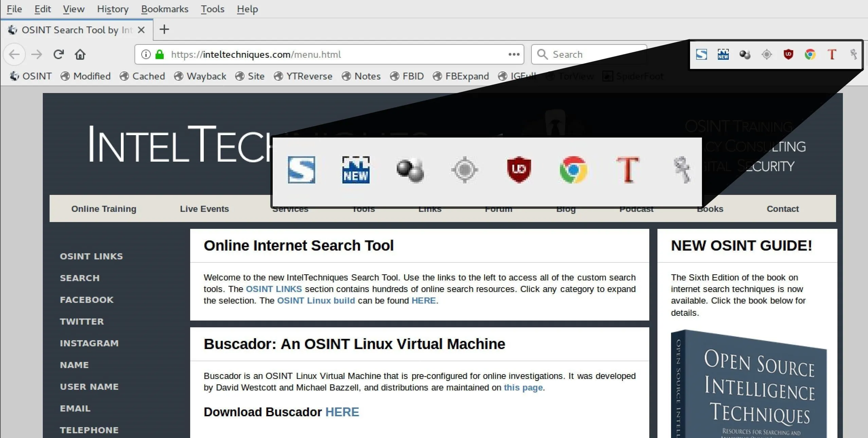Image resolution: width=868 pixels, height=438 pixels.
Task: Open the blue S extension in toolbar
Action: pyautogui.click(x=701, y=54)
